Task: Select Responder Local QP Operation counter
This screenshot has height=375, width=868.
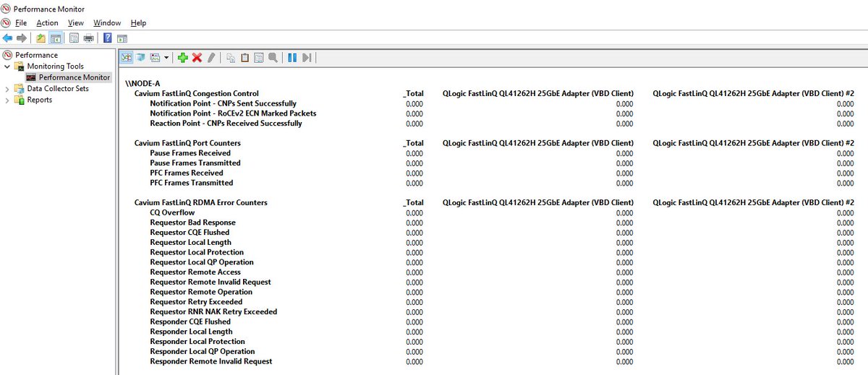Action: [203, 352]
